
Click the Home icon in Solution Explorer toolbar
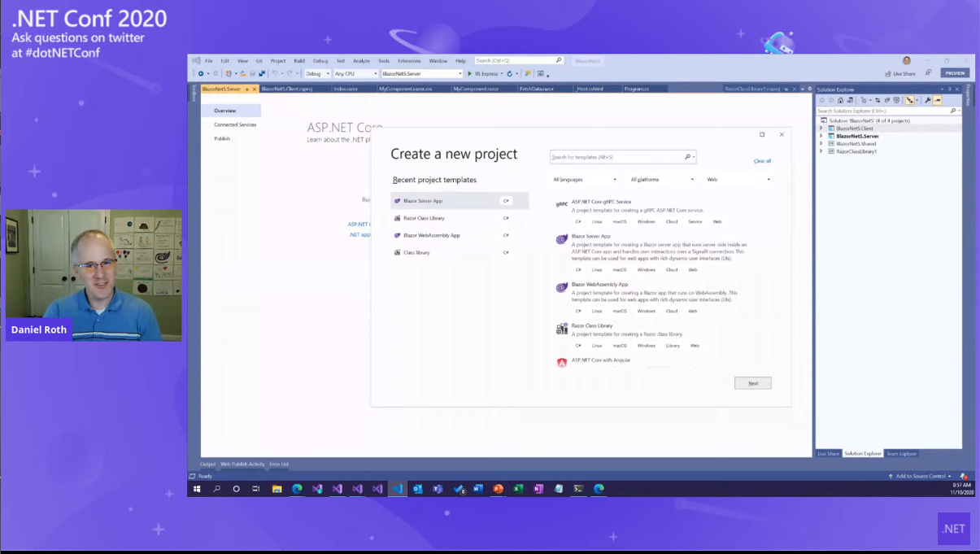pyautogui.click(x=840, y=100)
